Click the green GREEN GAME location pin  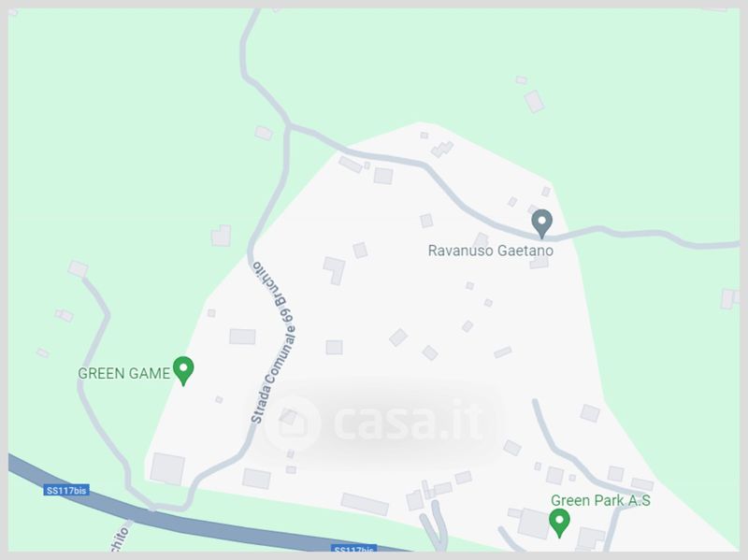[x=183, y=370]
